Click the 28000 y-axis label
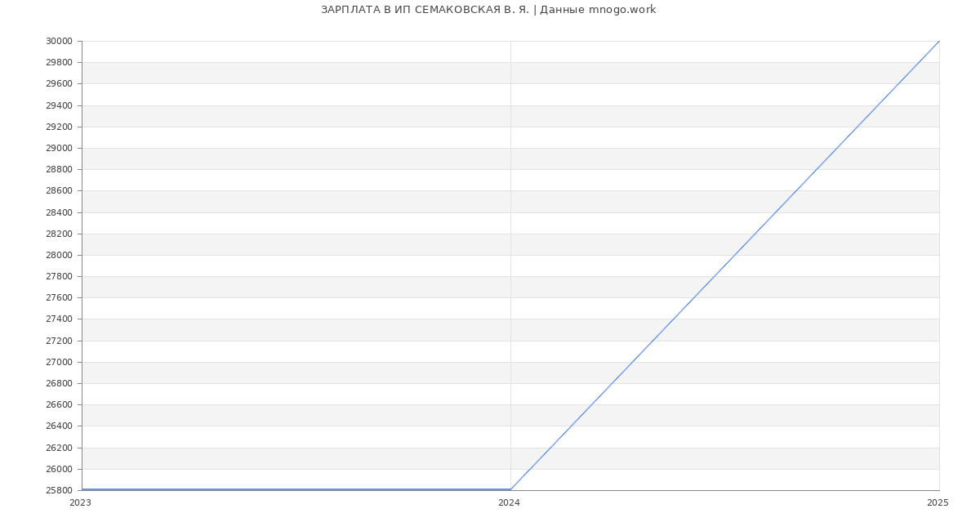 (x=59, y=256)
